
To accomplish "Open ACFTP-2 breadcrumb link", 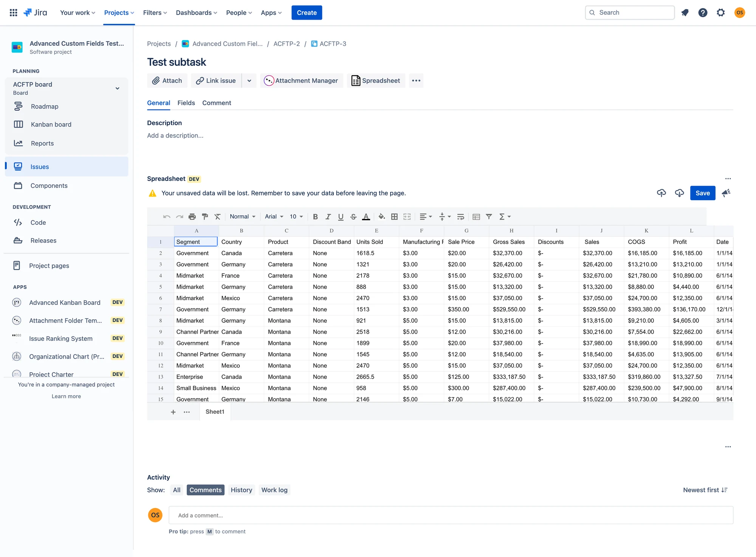I will coord(287,44).
